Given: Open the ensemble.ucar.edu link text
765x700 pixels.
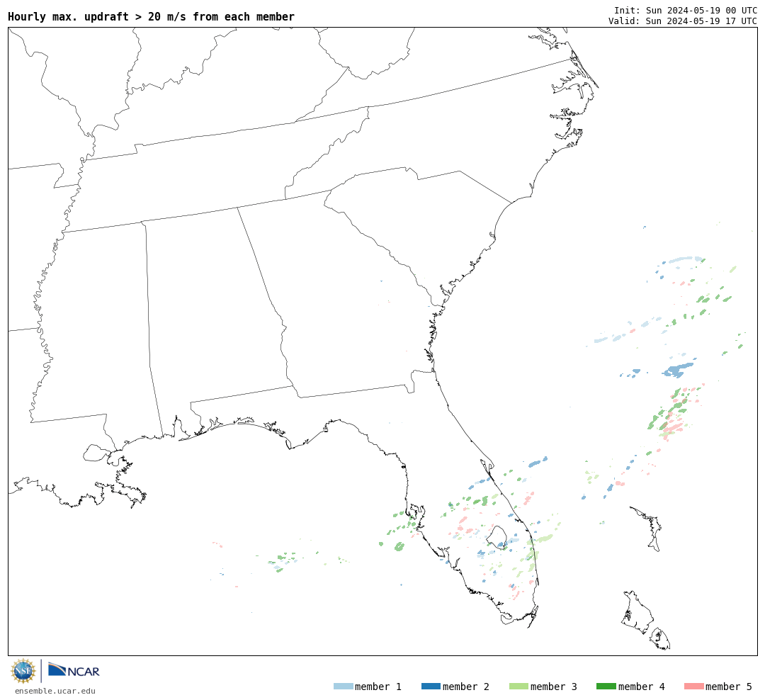Looking at the screenshot, I should click(x=55, y=691).
